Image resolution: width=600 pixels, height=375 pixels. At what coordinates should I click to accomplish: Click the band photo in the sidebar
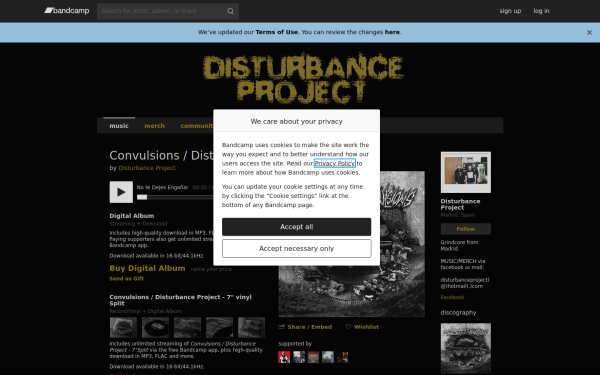coord(466,172)
